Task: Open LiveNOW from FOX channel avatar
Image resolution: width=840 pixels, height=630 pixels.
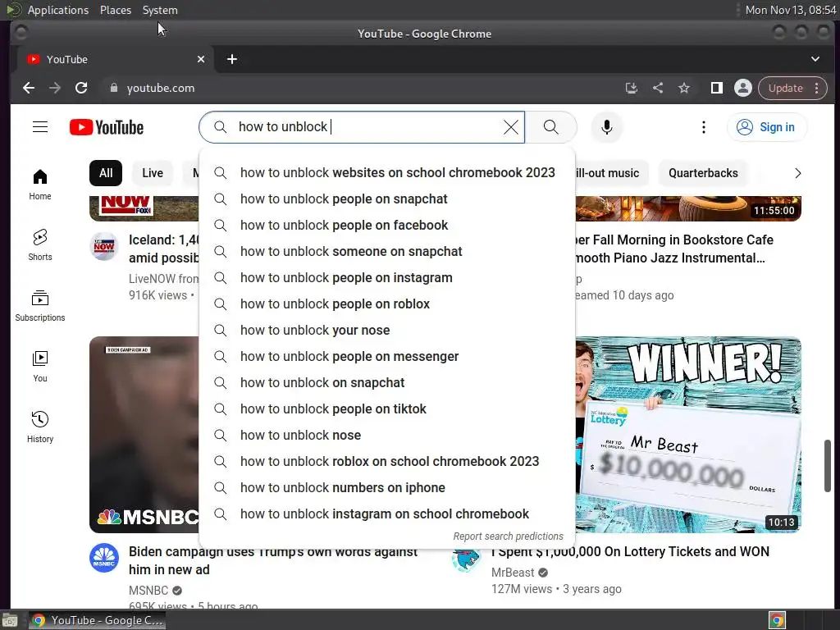Action: click(104, 246)
